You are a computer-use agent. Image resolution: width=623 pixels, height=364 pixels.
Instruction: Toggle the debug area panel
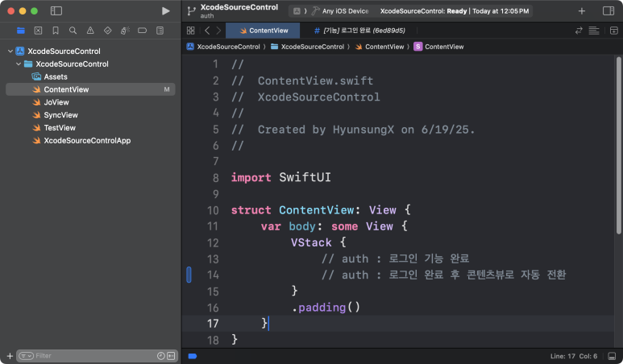612,356
